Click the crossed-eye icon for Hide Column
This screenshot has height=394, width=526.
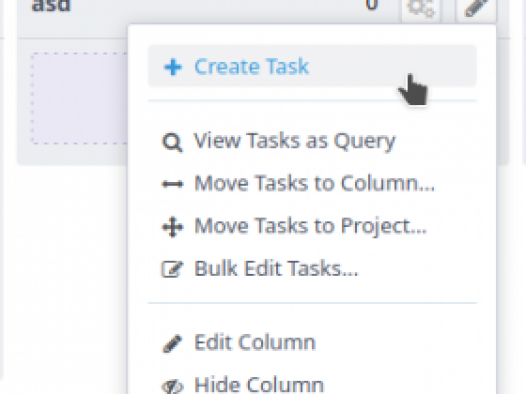(172, 387)
